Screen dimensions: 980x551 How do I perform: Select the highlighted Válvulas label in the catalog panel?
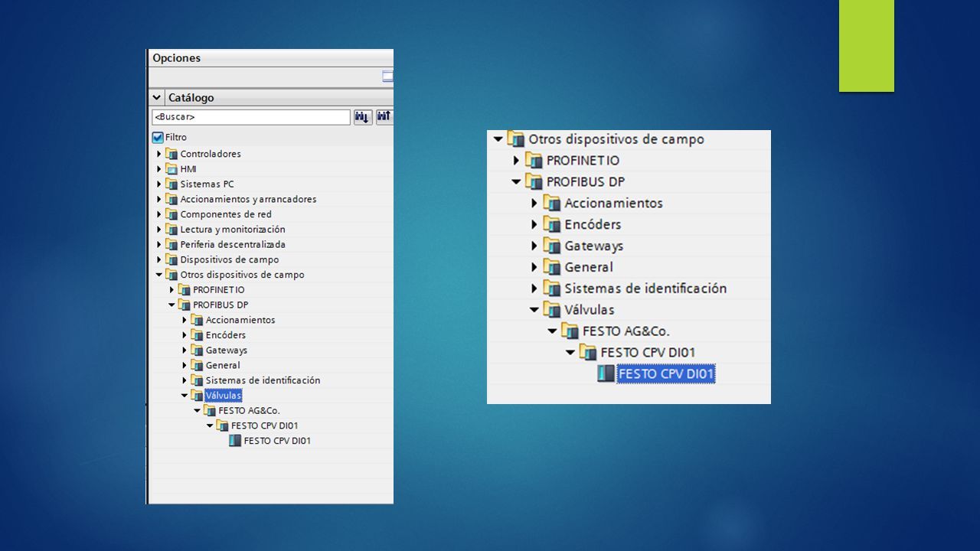tap(224, 396)
